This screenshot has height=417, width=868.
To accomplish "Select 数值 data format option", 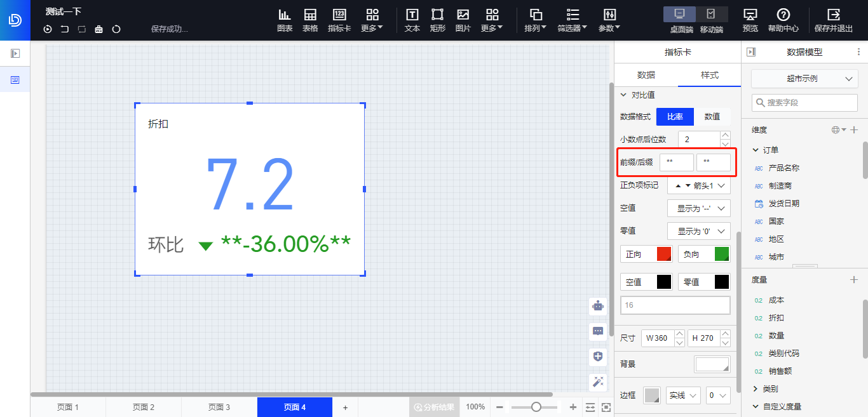I will [x=712, y=117].
